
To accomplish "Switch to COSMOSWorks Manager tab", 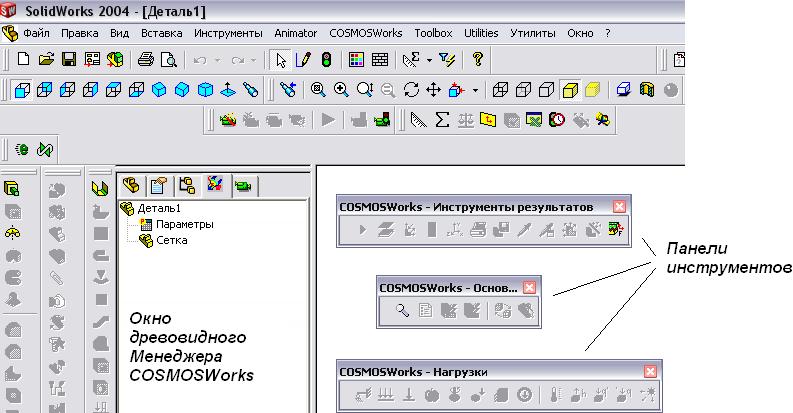I will (215, 185).
